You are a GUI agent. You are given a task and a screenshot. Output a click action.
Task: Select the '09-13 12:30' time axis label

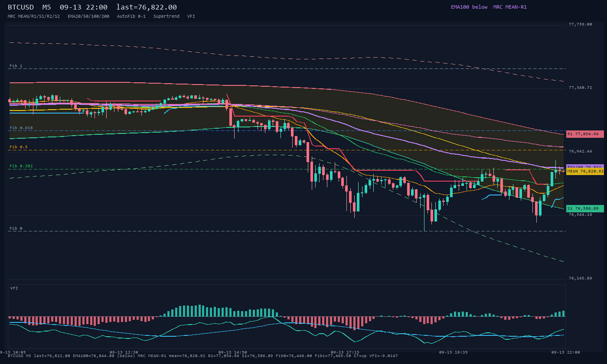coord(124,352)
